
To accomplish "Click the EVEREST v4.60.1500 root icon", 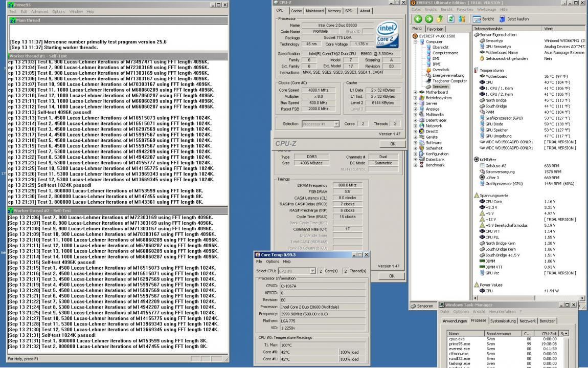I will pos(415,36).
